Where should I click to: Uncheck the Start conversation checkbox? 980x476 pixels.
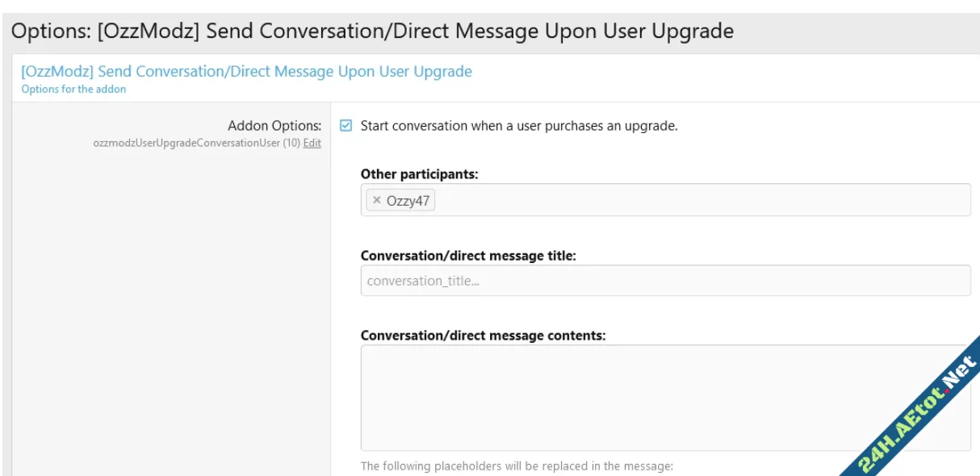(x=346, y=126)
